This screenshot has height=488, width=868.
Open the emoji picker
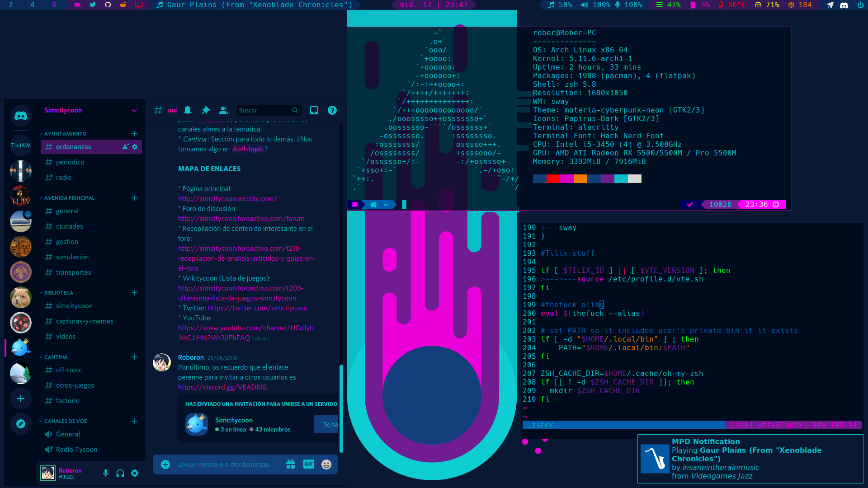coord(326,464)
